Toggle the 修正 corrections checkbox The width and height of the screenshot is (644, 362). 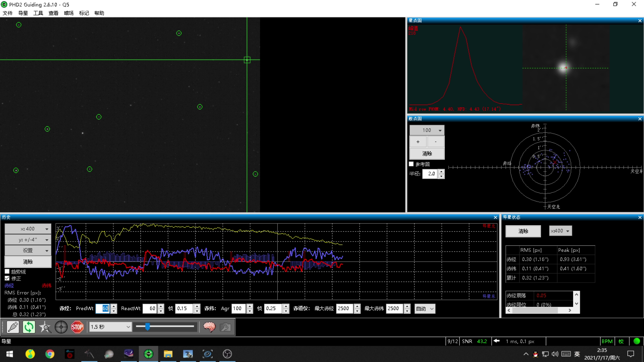[7, 278]
